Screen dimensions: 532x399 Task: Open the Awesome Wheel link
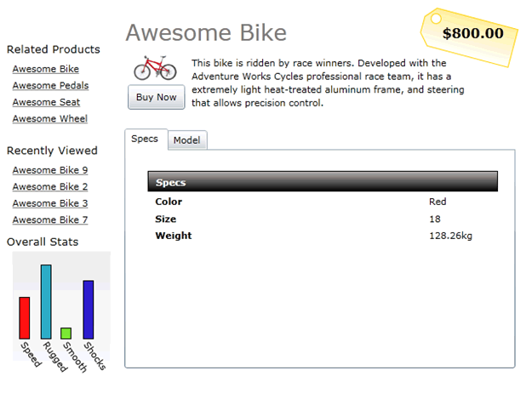coord(50,118)
